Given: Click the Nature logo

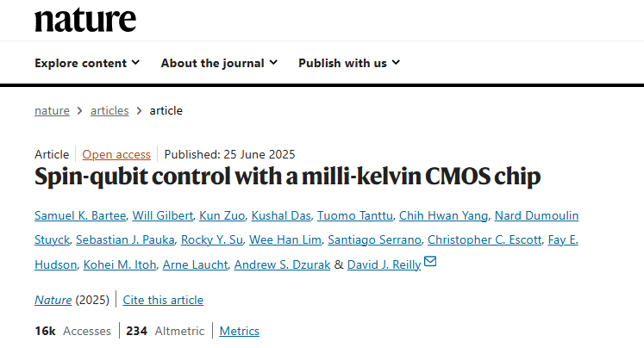Looking at the screenshot, I should [85, 19].
